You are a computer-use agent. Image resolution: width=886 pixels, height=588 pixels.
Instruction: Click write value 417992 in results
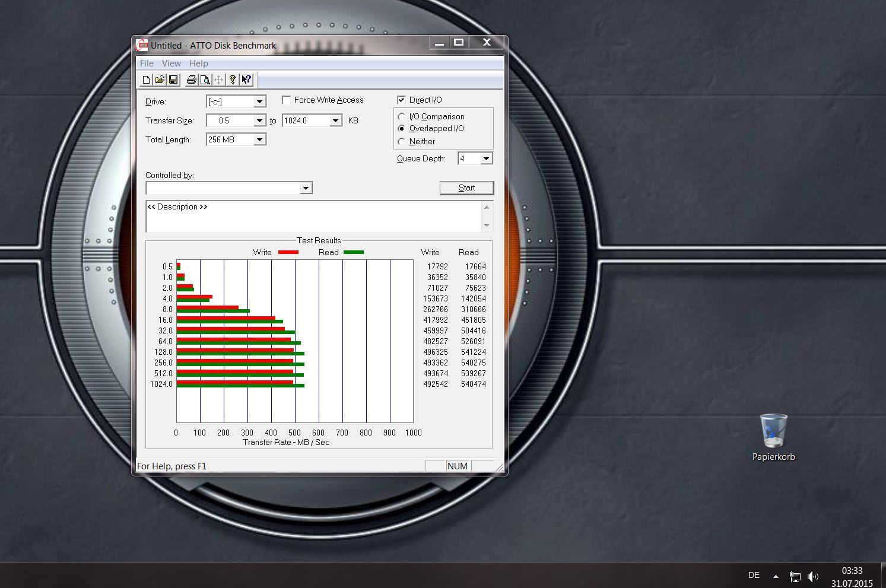pos(436,320)
